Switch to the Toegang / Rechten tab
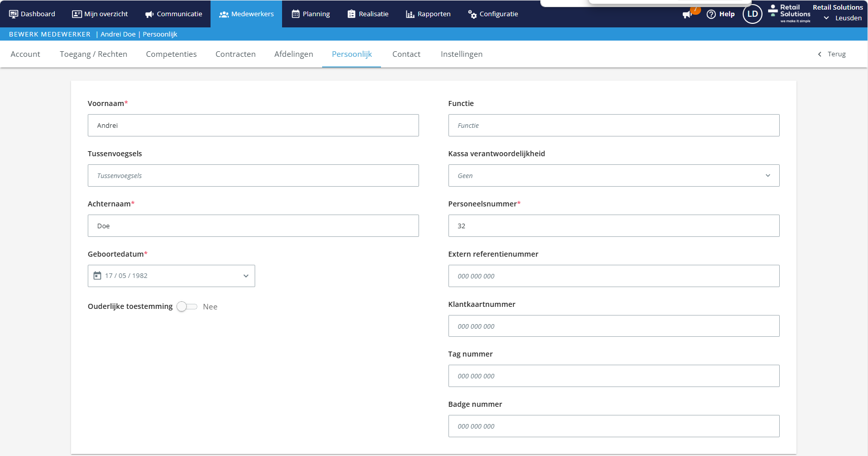The width and height of the screenshot is (868, 456). (93, 54)
